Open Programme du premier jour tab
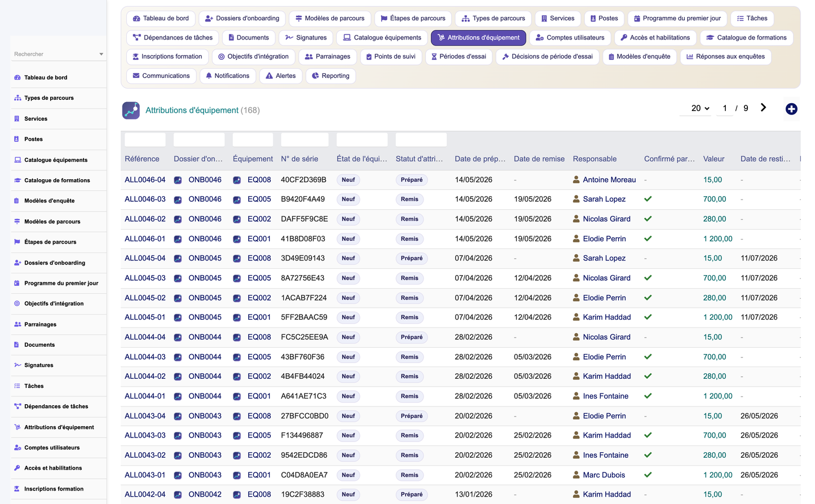 coord(677,19)
